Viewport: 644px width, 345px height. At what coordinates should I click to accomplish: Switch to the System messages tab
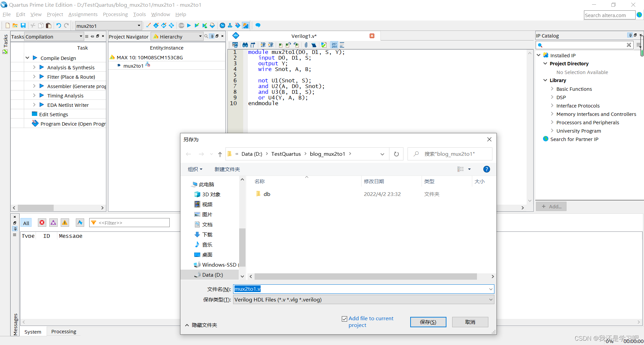click(33, 332)
